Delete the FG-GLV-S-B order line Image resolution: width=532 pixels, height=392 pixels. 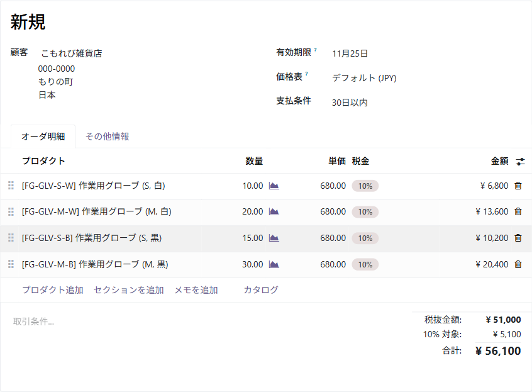[x=518, y=238]
